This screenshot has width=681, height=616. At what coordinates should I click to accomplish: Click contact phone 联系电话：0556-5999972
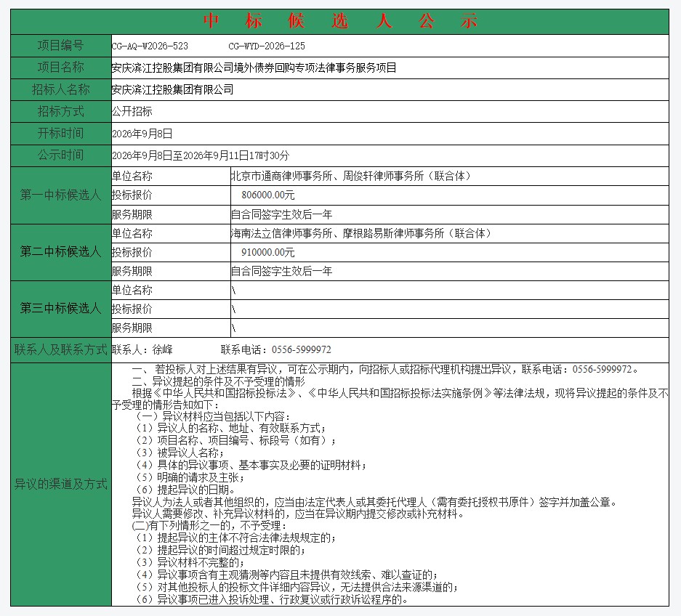point(275,350)
